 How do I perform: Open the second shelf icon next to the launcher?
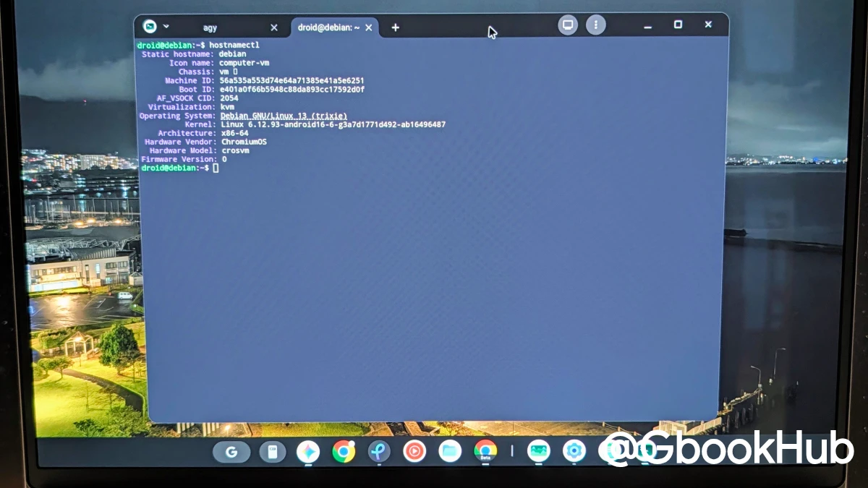pyautogui.click(x=273, y=453)
